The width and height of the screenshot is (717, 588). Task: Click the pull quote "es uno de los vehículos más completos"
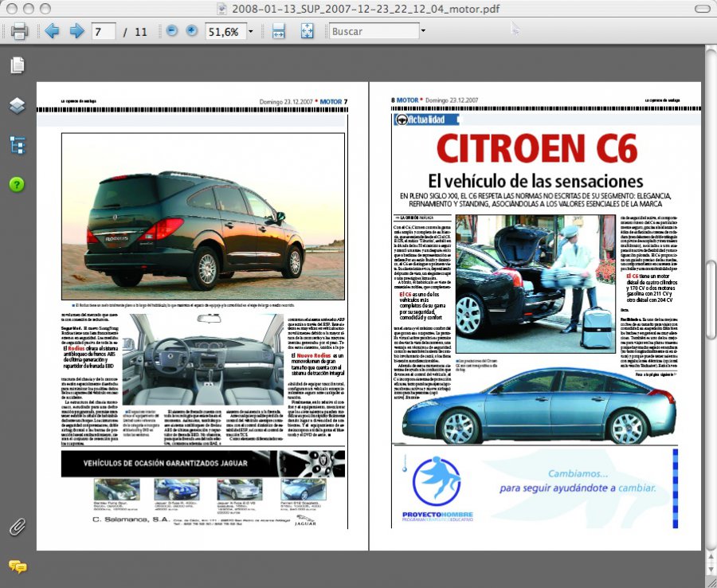[x=421, y=306]
